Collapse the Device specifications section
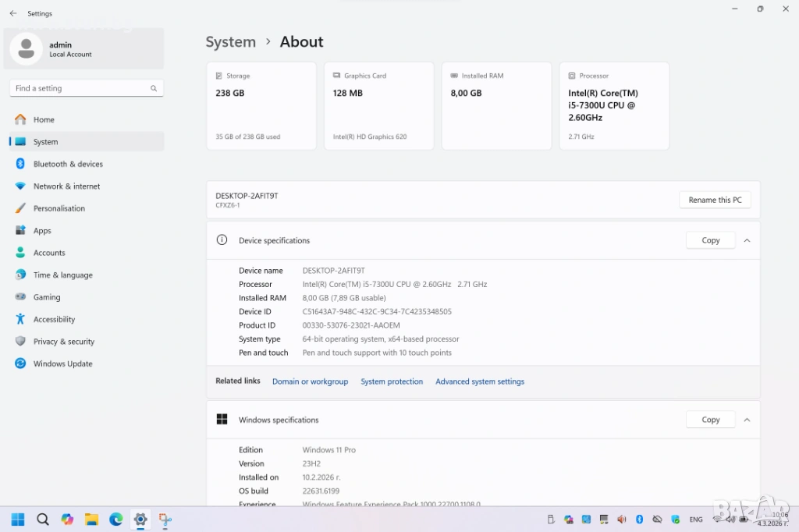This screenshot has height=532, width=799. (x=747, y=240)
